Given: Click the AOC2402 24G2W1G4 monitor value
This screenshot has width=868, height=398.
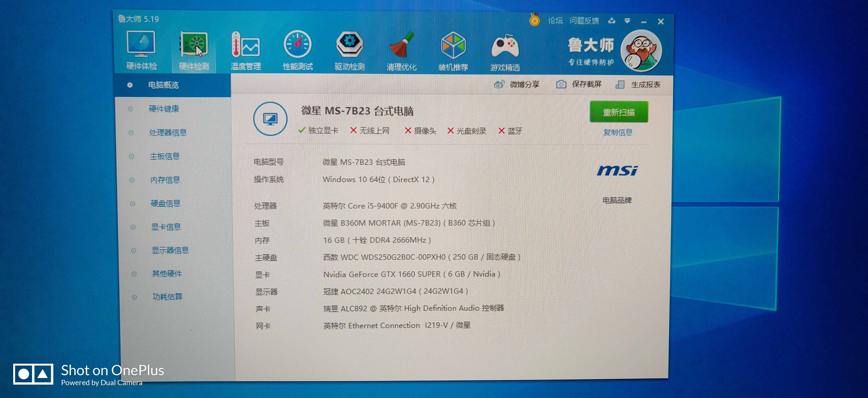Looking at the screenshot, I should click(x=396, y=291).
